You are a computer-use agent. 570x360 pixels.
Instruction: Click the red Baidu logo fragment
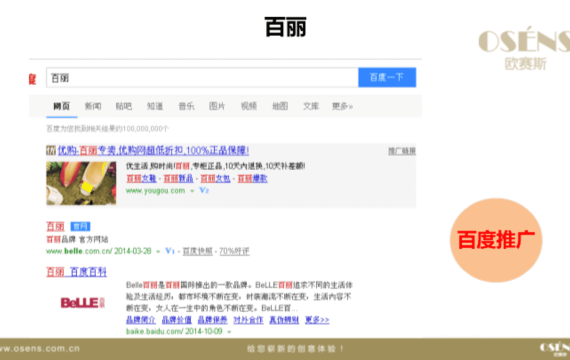(32, 79)
